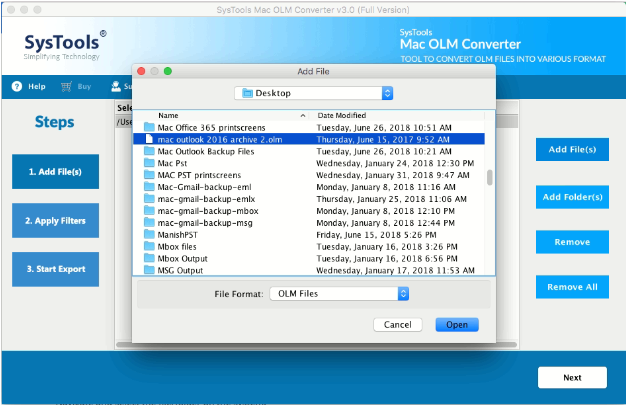Go to step 3. Start Export
The width and height of the screenshot is (626, 405).
[56, 269]
